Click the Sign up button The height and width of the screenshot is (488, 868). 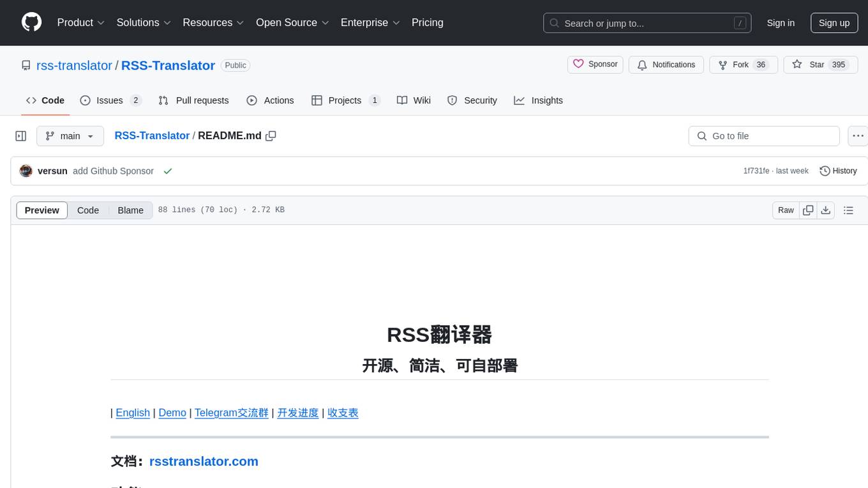click(834, 23)
